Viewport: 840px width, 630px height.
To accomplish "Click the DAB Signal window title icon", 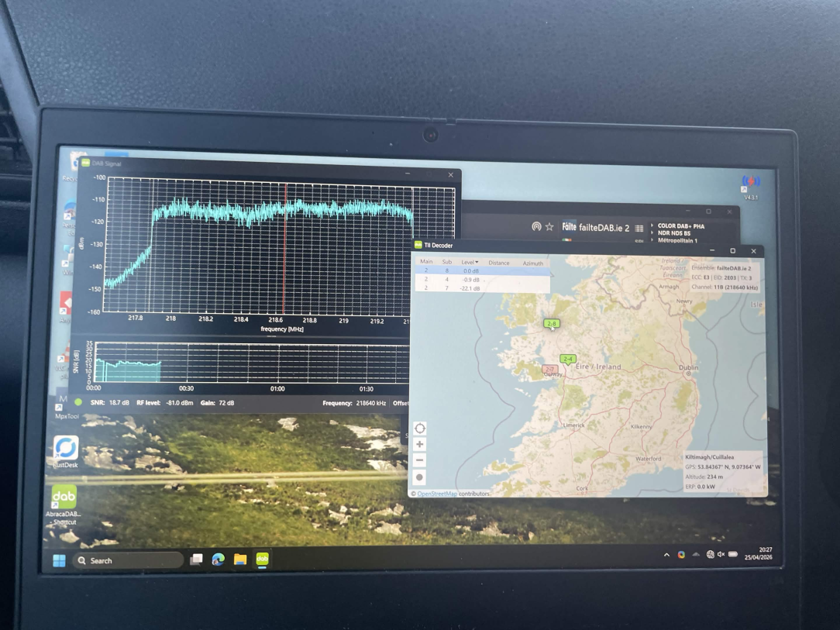I will (x=85, y=162).
